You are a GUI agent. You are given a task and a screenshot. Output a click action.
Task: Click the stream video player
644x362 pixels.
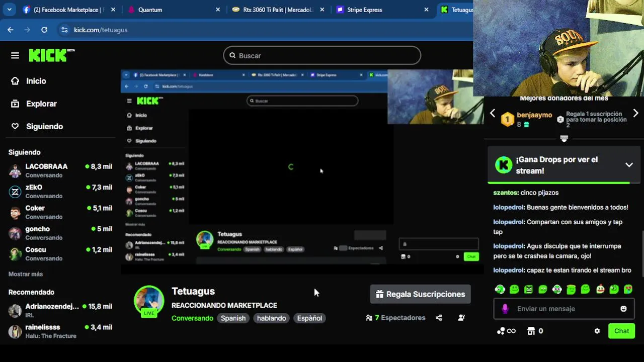click(x=302, y=172)
